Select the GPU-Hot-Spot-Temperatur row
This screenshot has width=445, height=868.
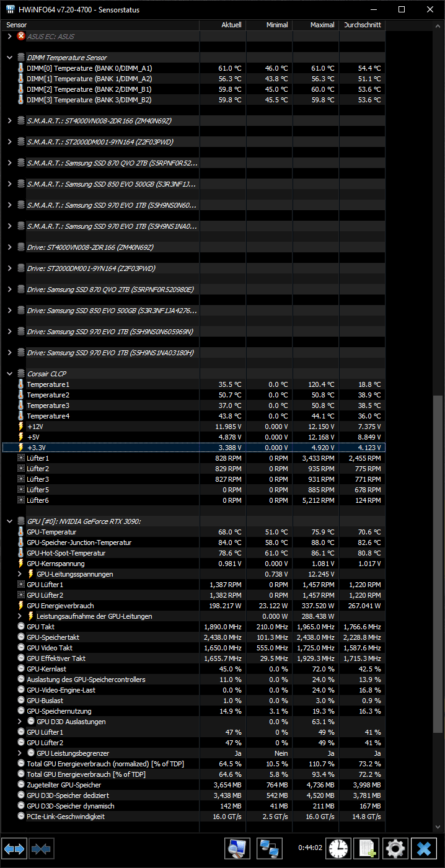pyautogui.click(x=193, y=553)
